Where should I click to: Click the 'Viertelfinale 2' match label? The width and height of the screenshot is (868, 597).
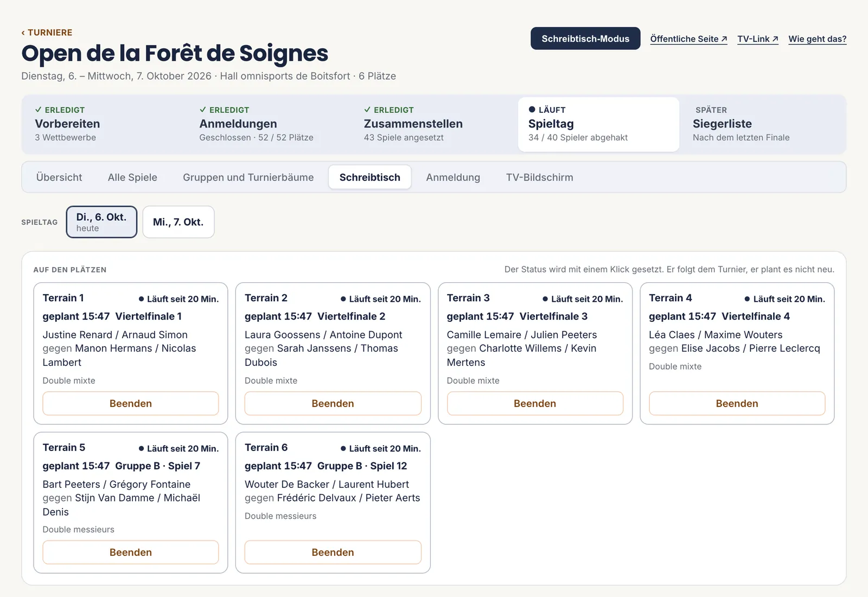352,316
